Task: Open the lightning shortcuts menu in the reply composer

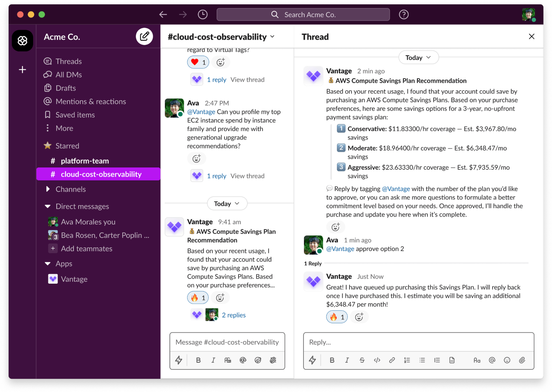Action: (x=313, y=360)
